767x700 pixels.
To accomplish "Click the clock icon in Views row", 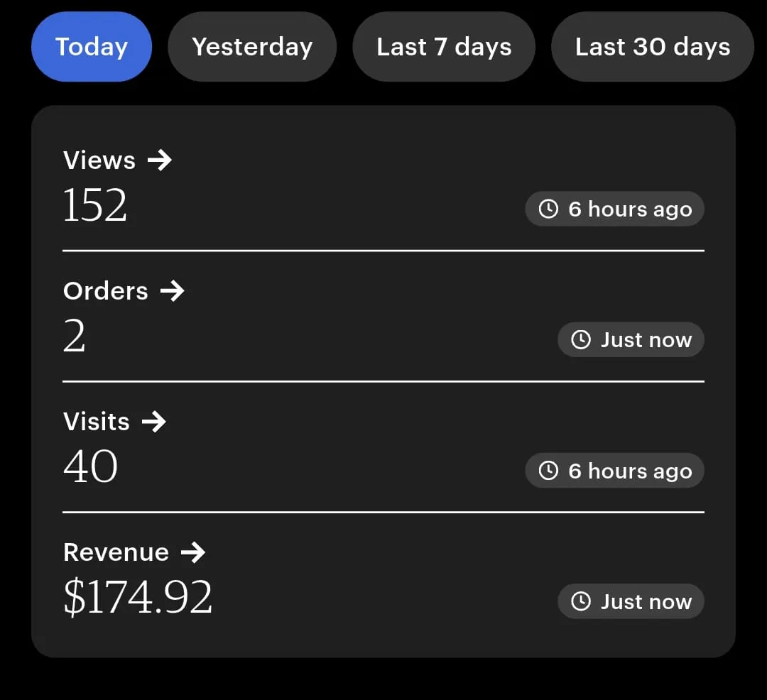I will [548, 209].
